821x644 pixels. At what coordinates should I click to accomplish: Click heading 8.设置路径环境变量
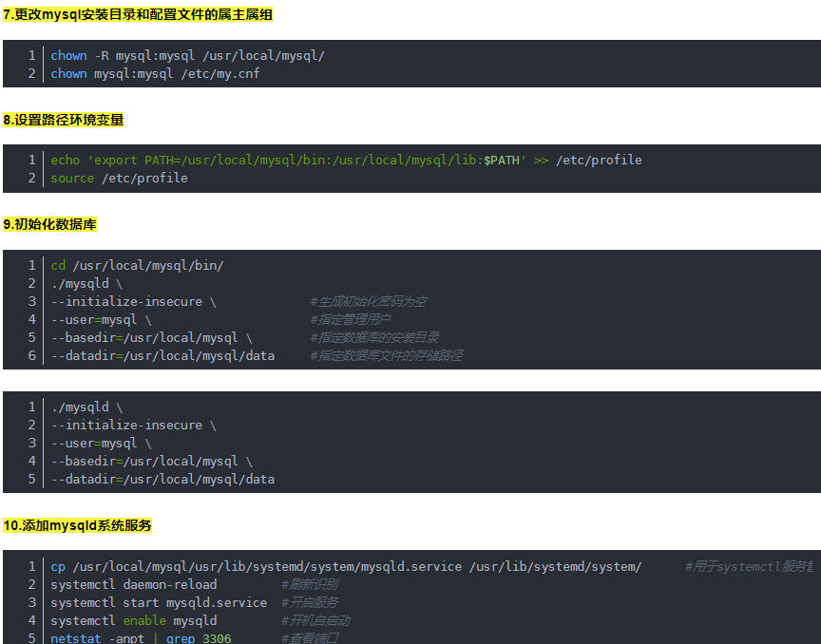(x=64, y=120)
